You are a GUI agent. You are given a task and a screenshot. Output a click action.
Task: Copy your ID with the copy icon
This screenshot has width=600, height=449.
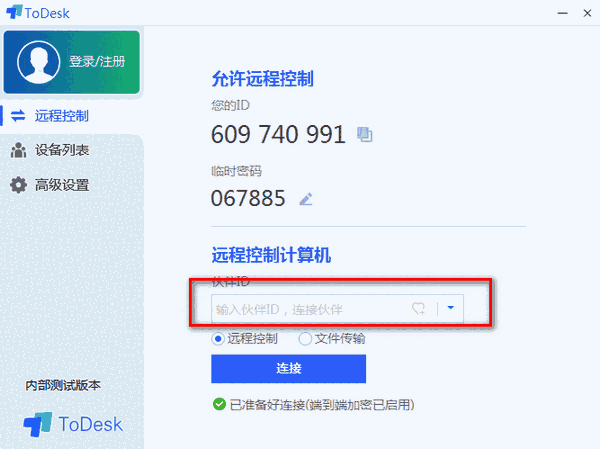click(365, 135)
